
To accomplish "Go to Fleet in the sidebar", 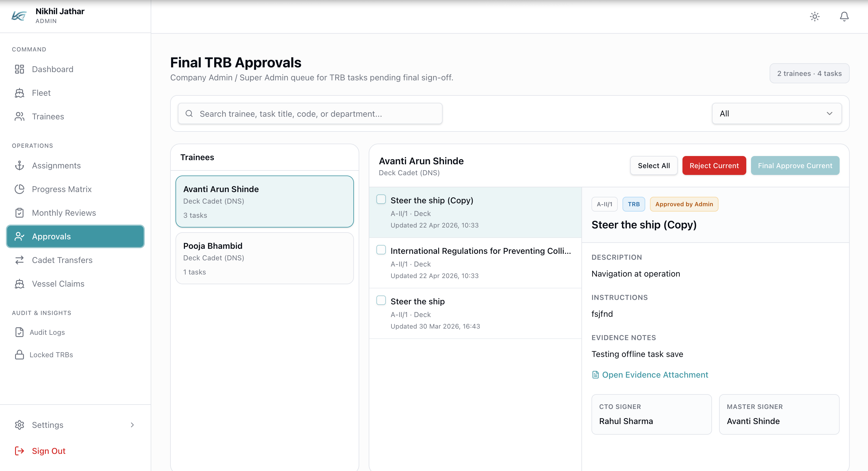I will [75, 93].
